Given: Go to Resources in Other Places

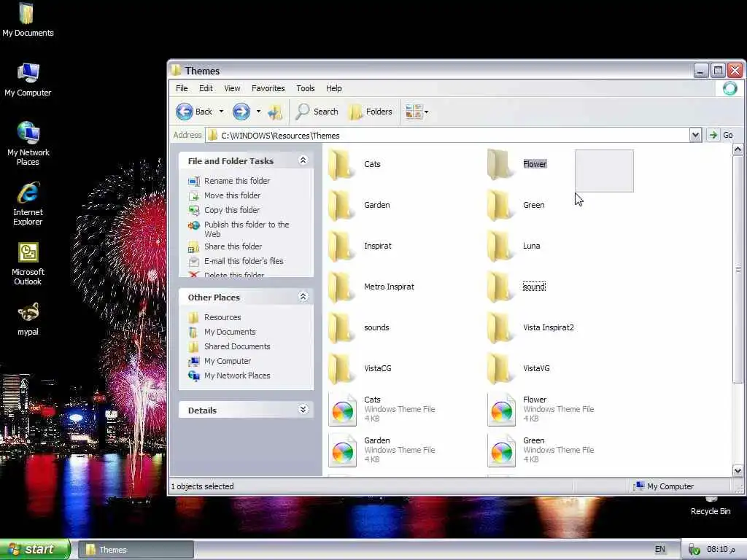Looking at the screenshot, I should click(x=214, y=318).
